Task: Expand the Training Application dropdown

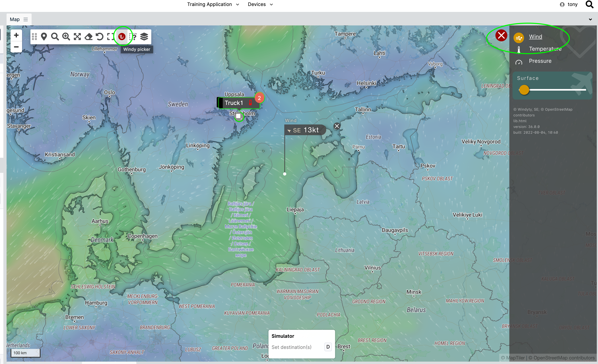Action: (x=213, y=4)
